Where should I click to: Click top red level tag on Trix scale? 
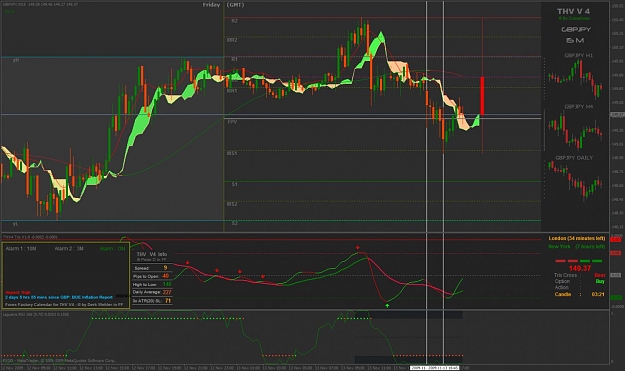pyautogui.click(x=616, y=239)
